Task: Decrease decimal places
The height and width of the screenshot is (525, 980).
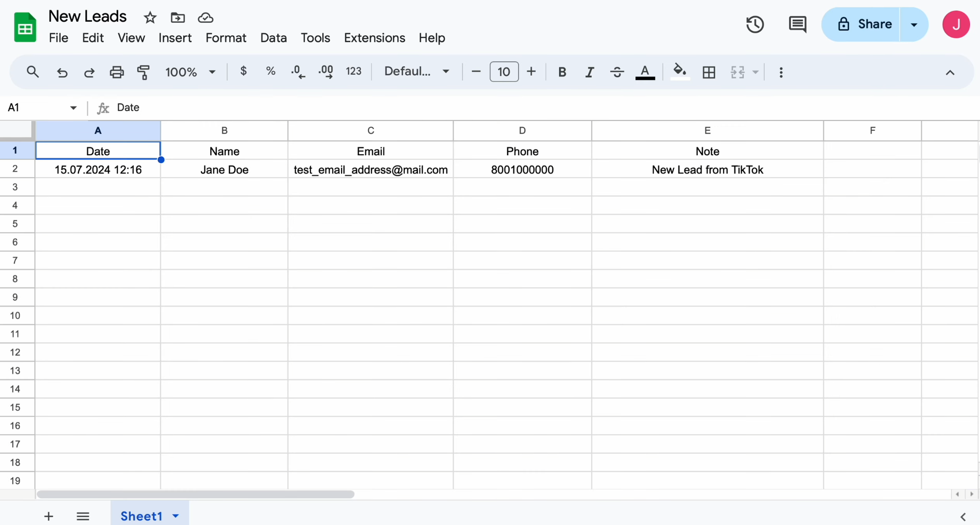Action: [x=298, y=72]
